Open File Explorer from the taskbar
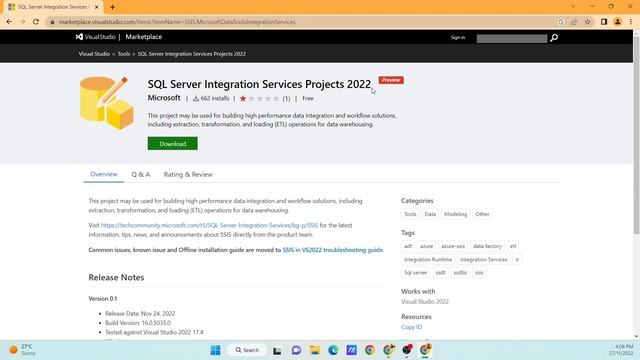640x360 pixels. tap(315, 350)
